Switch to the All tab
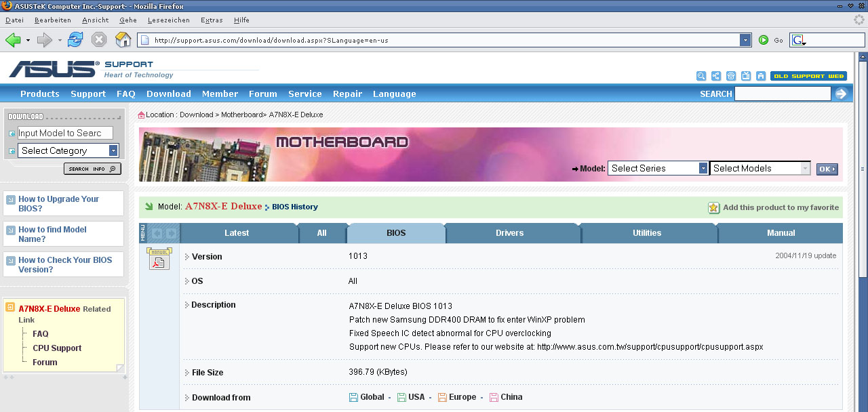This screenshot has height=412, width=868. [x=322, y=233]
